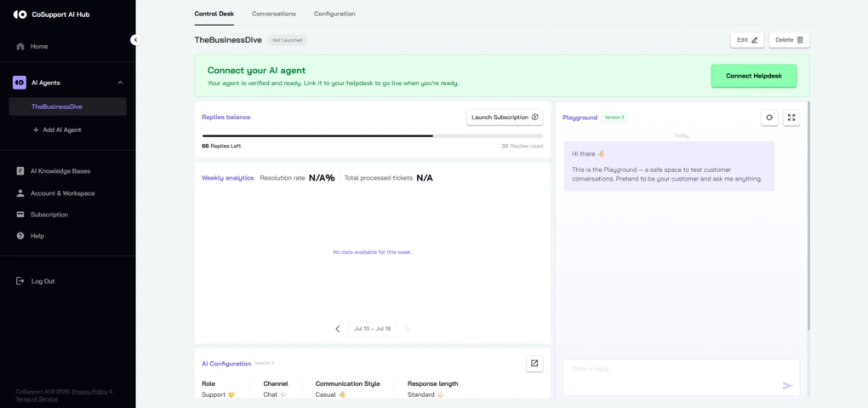Open AI Configuration in external view
Screen dimensions: 868x408
pos(534,364)
